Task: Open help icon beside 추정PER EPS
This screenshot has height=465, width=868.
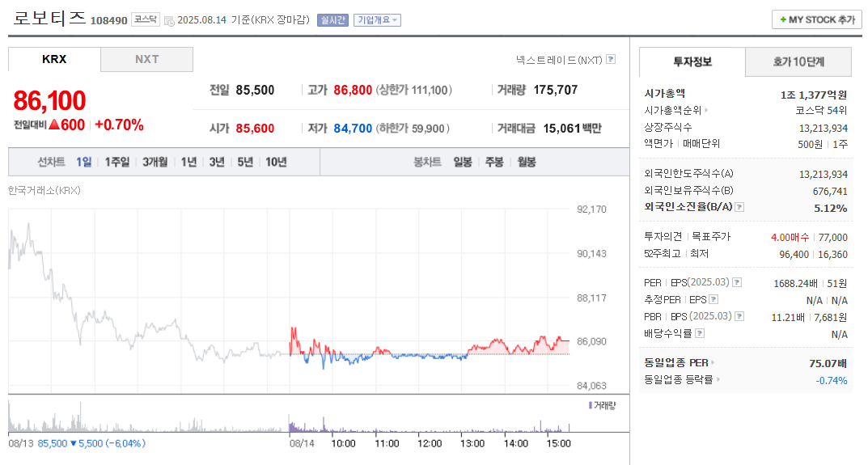Action: [713, 299]
